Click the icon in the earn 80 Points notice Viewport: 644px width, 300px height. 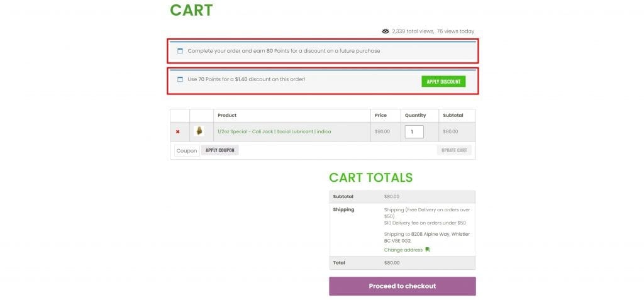[180, 51]
